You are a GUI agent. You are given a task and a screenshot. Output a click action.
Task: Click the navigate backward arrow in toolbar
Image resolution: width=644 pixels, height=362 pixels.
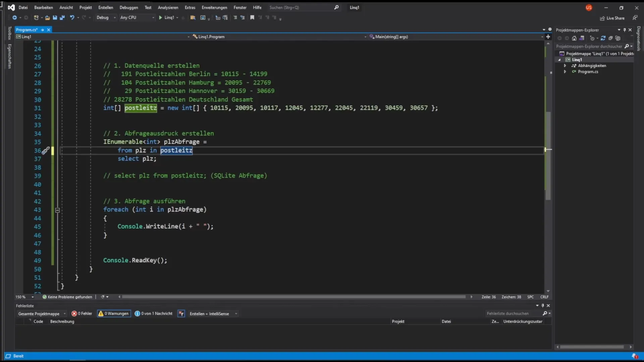(15, 17)
